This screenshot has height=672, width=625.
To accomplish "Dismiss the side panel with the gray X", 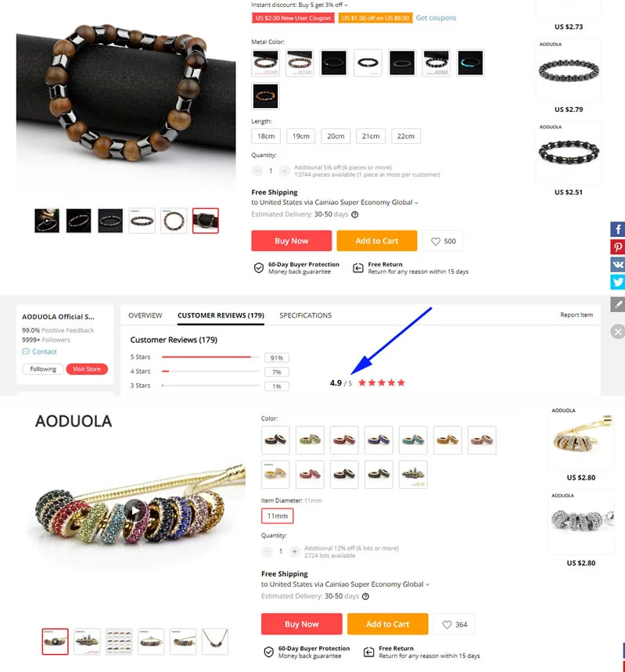I will tap(618, 332).
